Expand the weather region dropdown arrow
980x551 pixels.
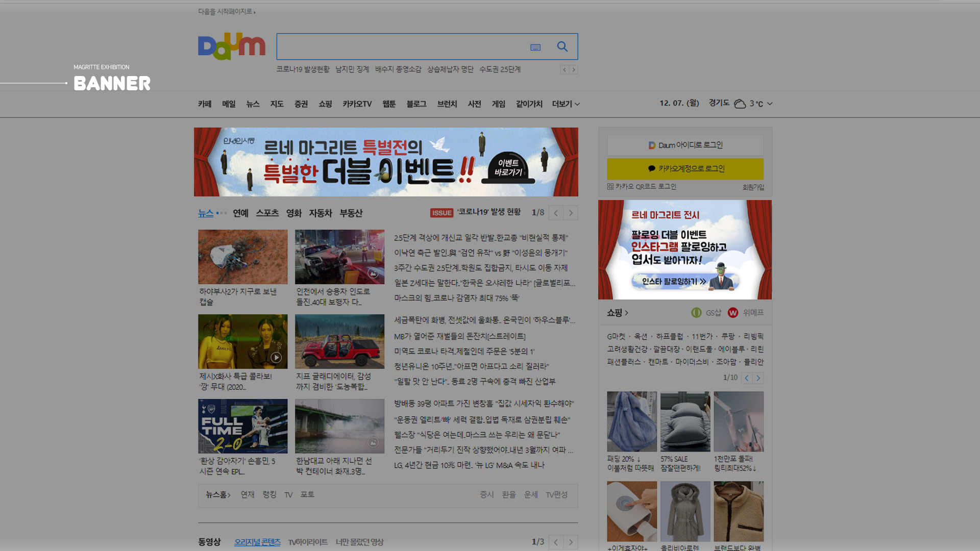click(x=770, y=104)
